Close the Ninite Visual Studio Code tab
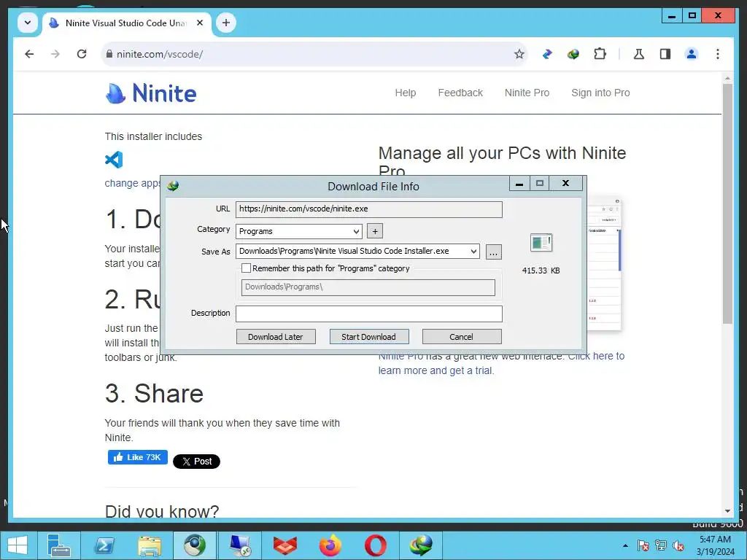The image size is (747, 560). tap(200, 23)
